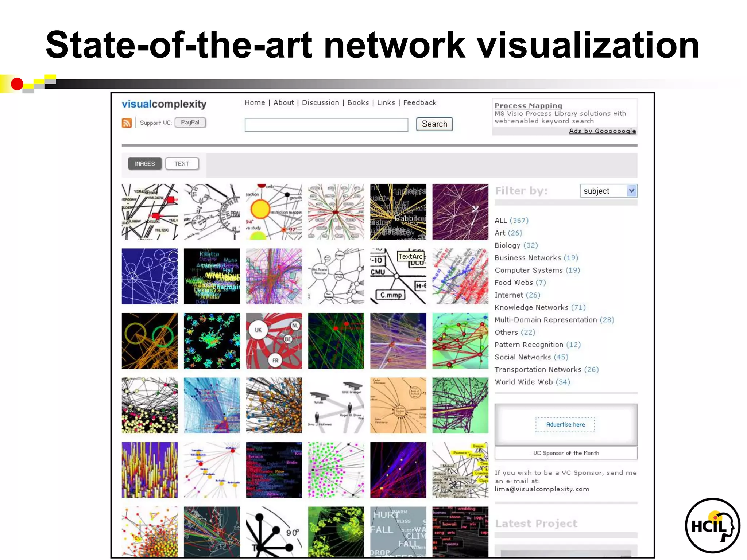Image resolution: width=747 pixels, height=560 pixels.
Task: Open the blue circles on lines thumbnail
Action: [x=150, y=276]
